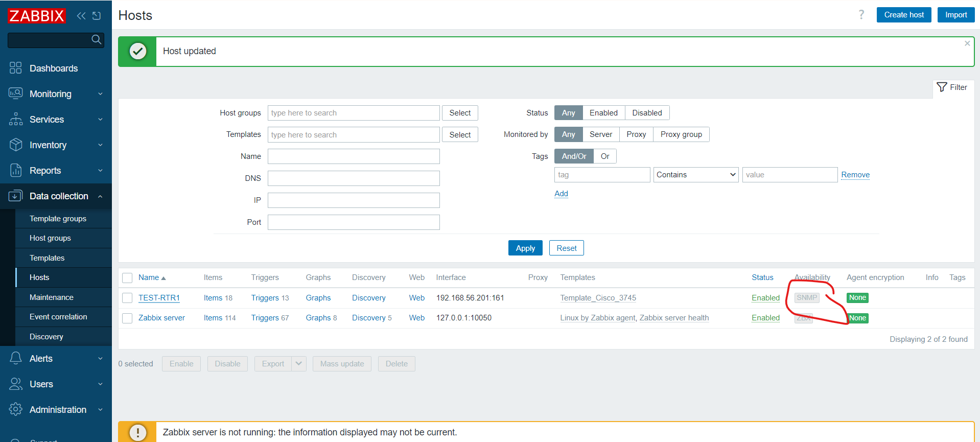Set Monitored by to Server
This screenshot has height=442, width=980.
pyautogui.click(x=601, y=134)
